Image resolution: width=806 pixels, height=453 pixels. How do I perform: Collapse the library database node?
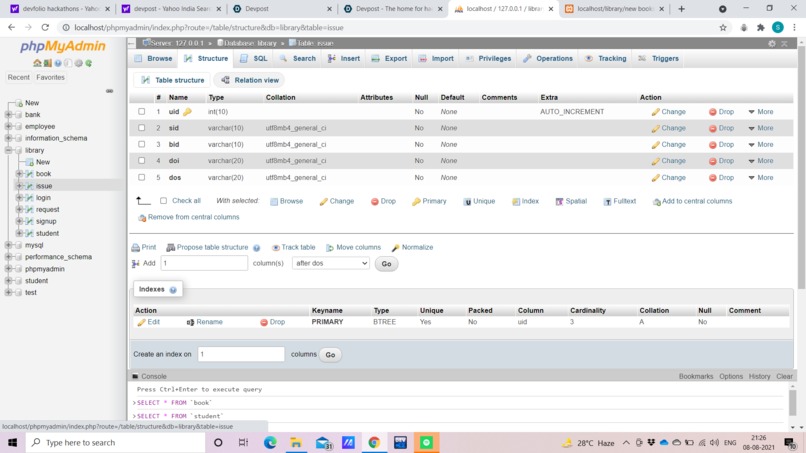[x=8, y=150]
